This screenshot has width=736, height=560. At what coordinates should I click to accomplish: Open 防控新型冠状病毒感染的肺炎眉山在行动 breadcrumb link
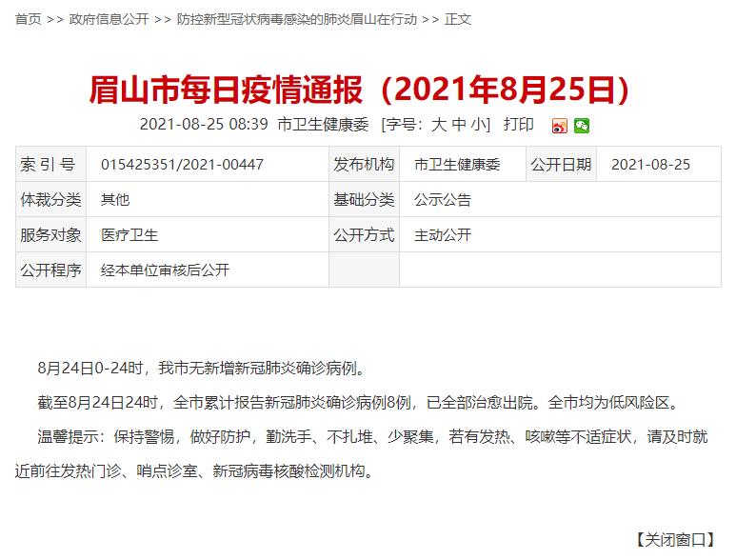(x=297, y=19)
